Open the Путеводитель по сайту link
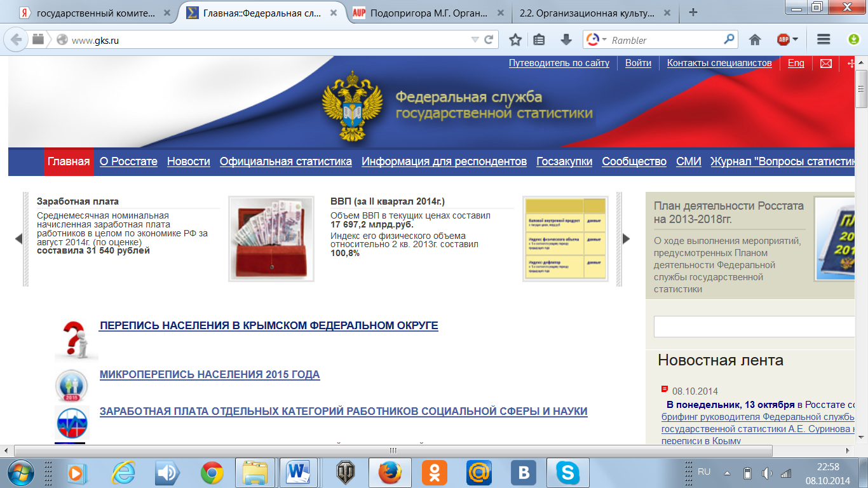This screenshot has height=488, width=868. [x=559, y=63]
